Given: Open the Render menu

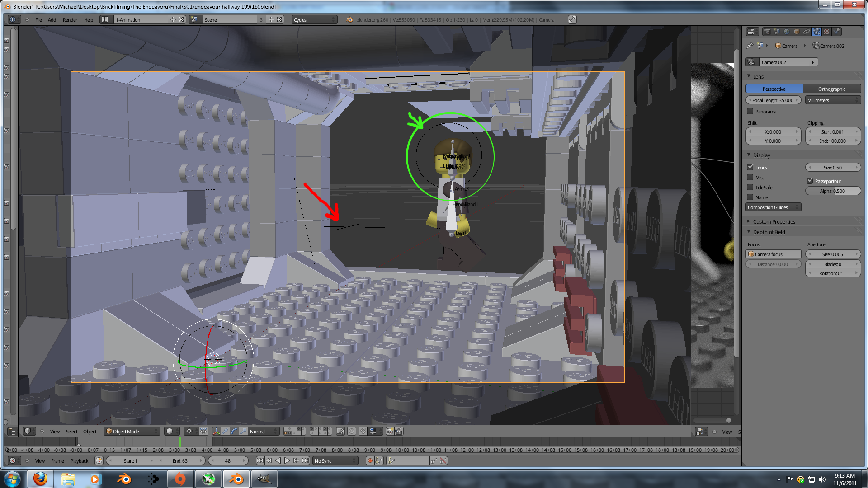Looking at the screenshot, I should click(69, 19).
